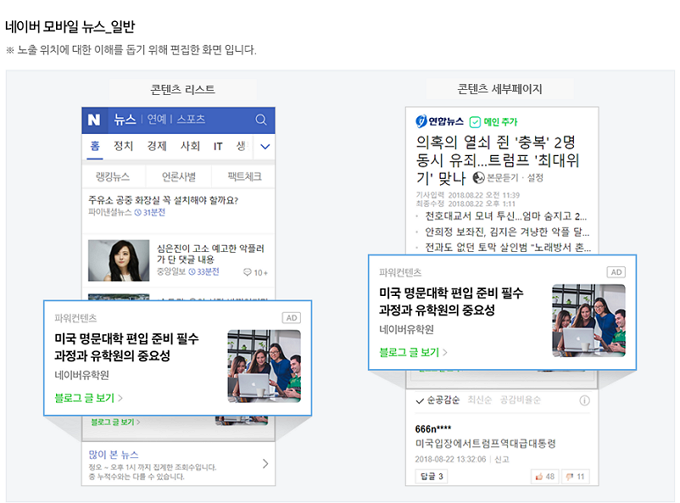Open the 랭킹뉴스 sub tab
The height and width of the screenshot is (503, 680).
pos(113,176)
